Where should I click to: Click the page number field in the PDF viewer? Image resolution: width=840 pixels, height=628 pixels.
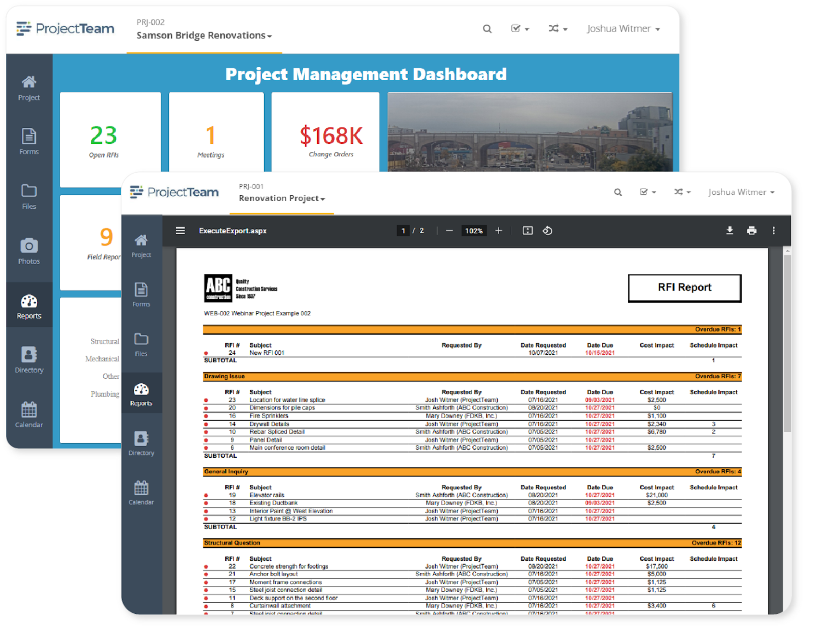coord(403,230)
